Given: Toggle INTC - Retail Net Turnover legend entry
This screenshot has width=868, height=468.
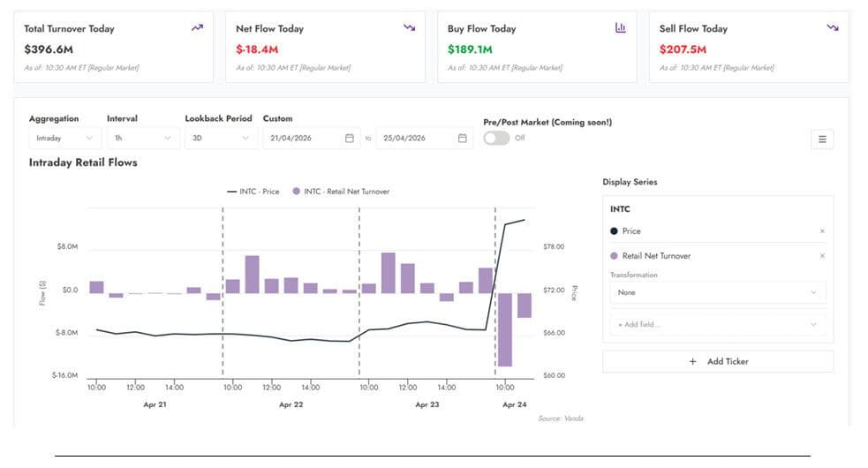Looking at the screenshot, I should click(x=341, y=192).
